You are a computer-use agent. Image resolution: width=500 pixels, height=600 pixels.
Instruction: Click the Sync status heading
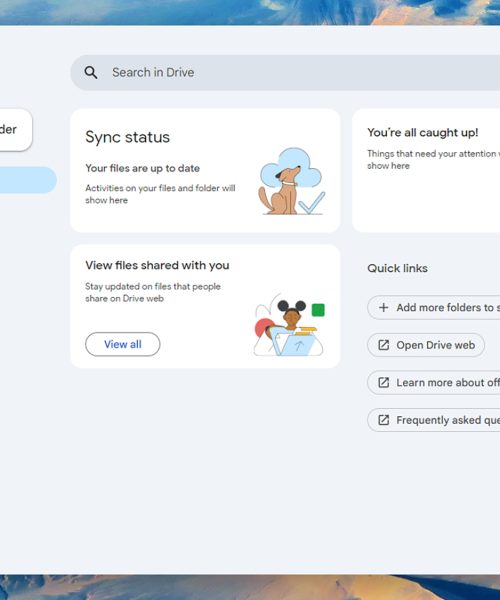(x=127, y=137)
